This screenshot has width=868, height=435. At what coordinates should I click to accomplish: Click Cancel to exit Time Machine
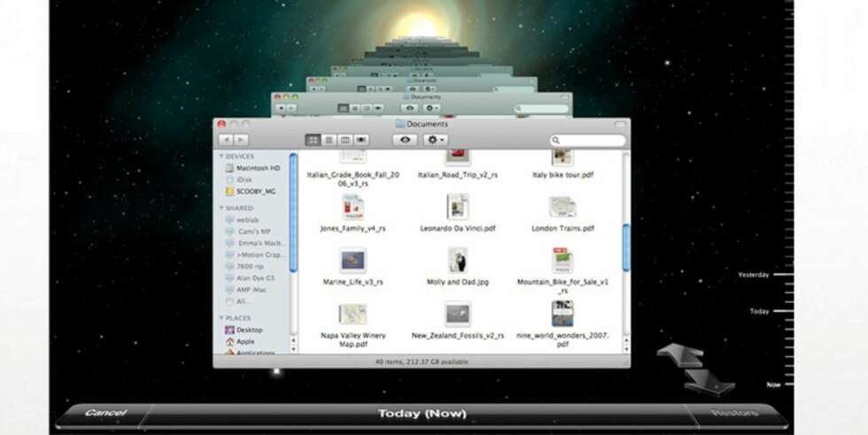[x=105, y=413]
